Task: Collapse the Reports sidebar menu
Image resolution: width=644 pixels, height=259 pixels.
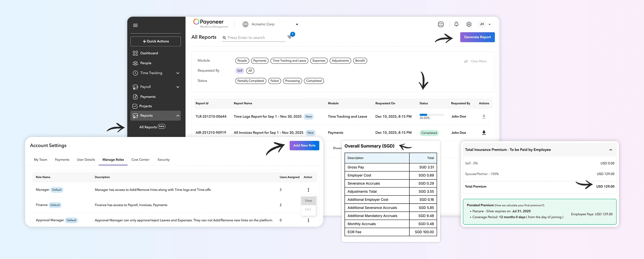Action: (178, 116)
